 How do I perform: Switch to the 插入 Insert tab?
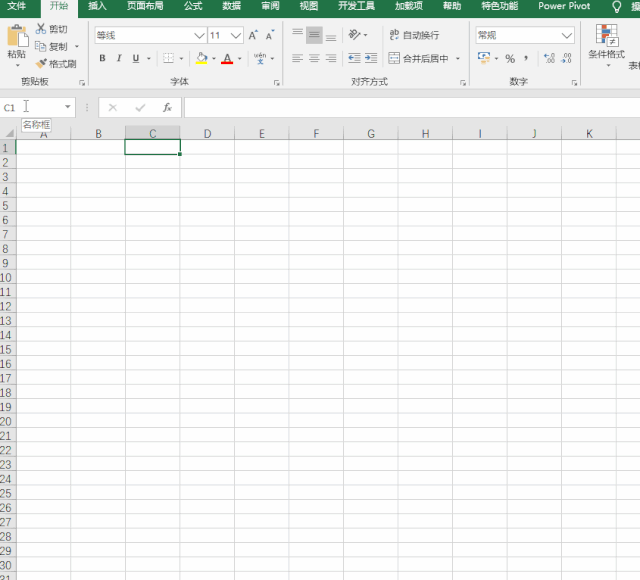pyautogui.click(x=97, y=6)
